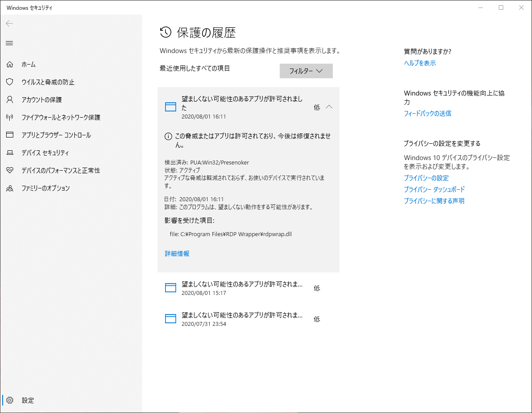Open the フィルター dropdown
This screenshot has height=413, width=532.
[306, 71]
